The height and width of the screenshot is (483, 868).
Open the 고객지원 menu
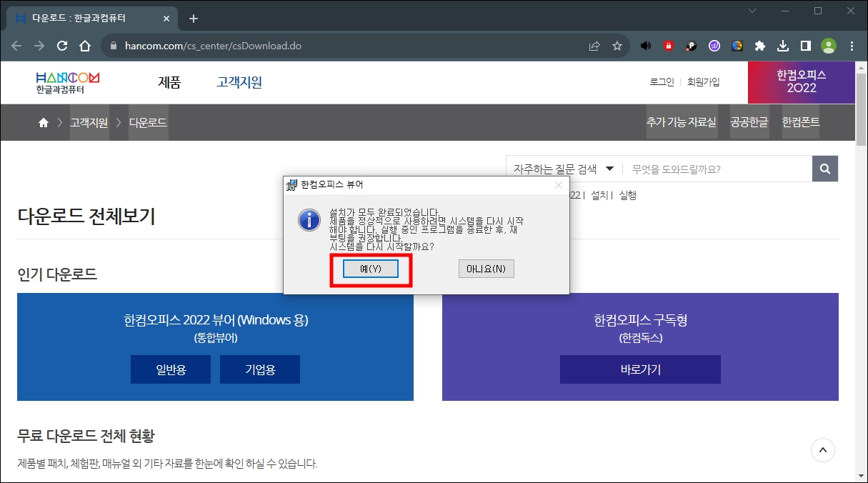(x=239, y=83)
